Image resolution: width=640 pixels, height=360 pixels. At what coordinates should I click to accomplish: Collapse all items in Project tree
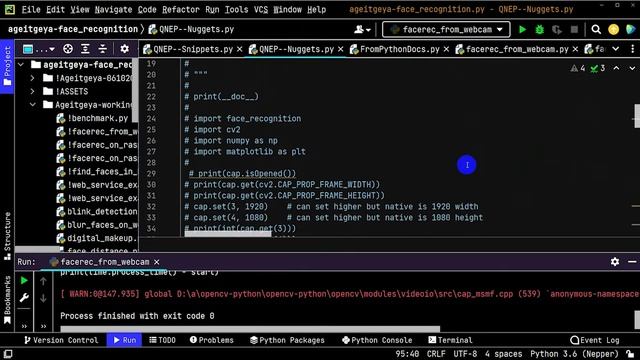point(102,49)
